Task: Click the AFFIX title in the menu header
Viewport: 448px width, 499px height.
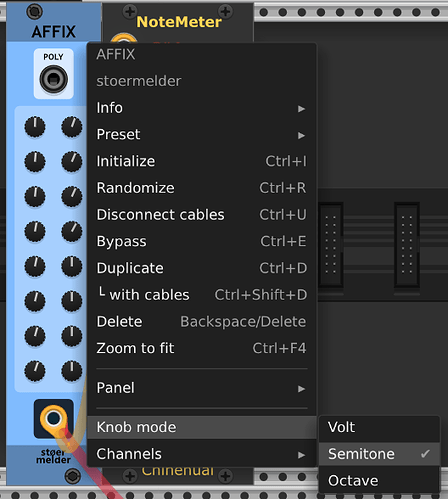Action: 116,54
